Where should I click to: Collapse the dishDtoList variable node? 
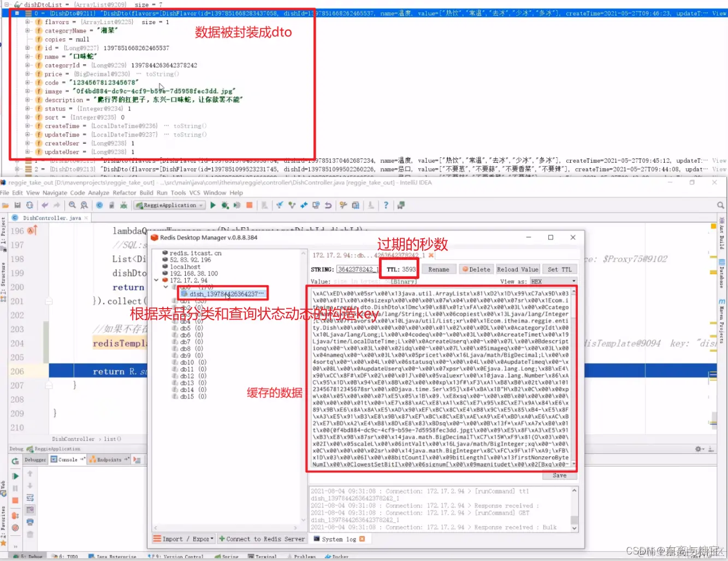coord(8,4)
